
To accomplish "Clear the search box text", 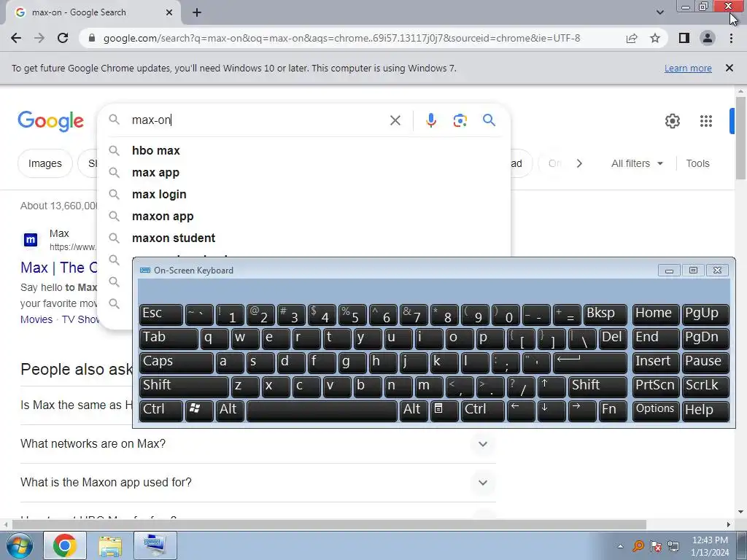I will 395,120.
